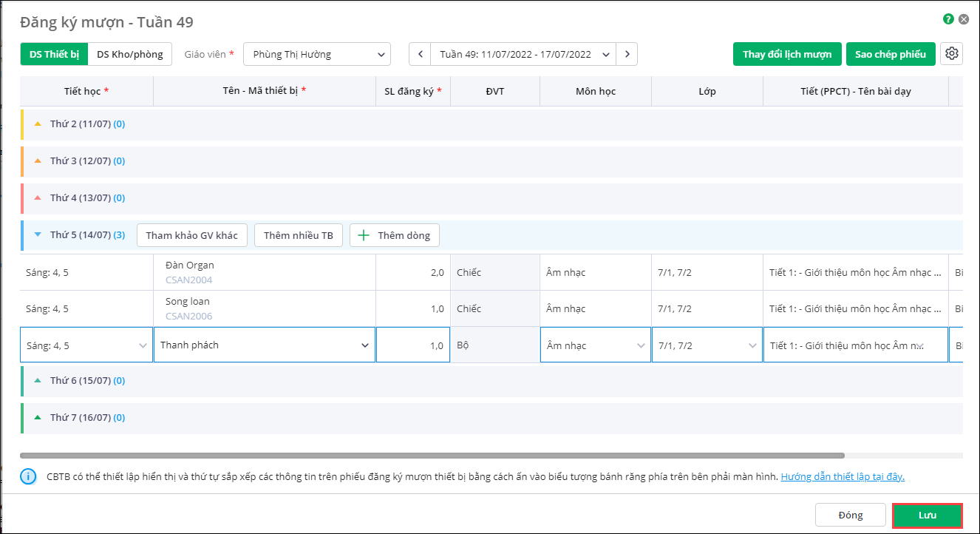
Task: Click Sáng: 4, 5 in Đàn Organ row
Action: pyautogui.click(x=47, y=272)
